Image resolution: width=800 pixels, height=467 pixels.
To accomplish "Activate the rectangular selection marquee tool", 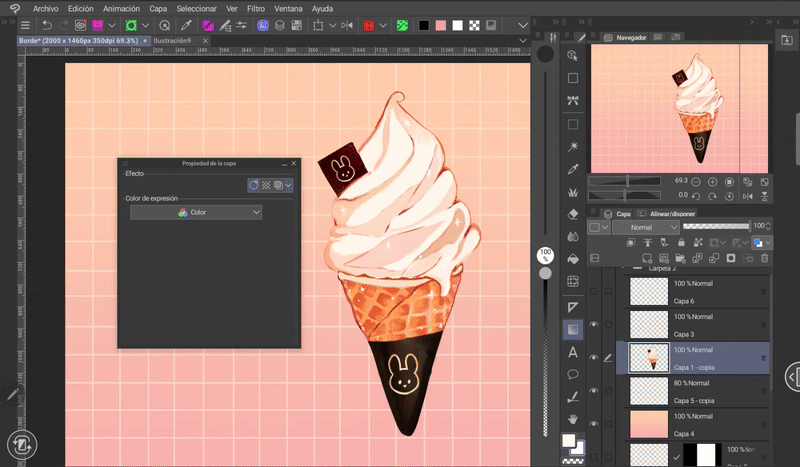I will click(573, 125).
